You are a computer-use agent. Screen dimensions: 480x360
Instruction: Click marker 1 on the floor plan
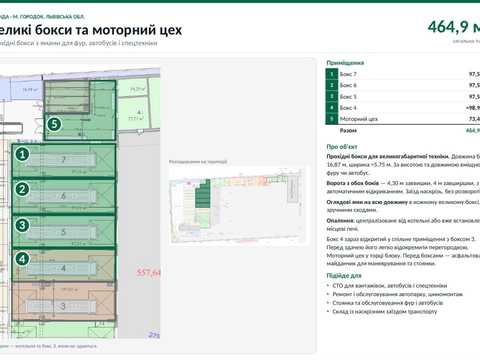click(x=22, y=154)
